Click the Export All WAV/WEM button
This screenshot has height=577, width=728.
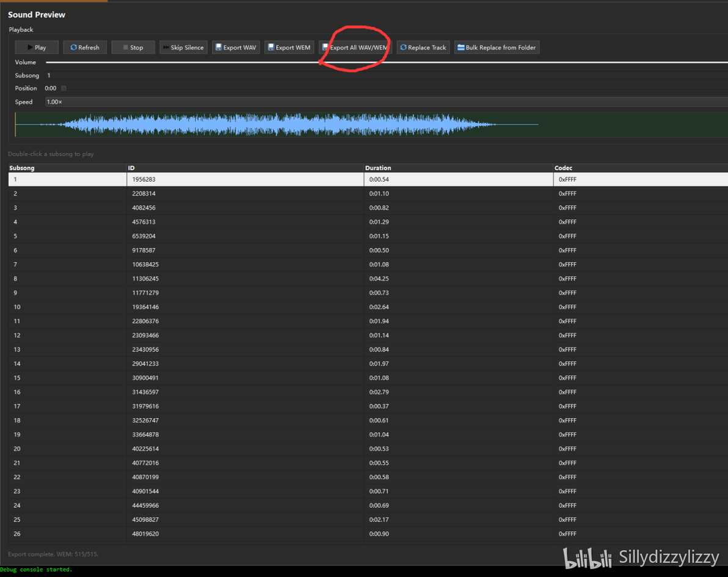[355, 48]
